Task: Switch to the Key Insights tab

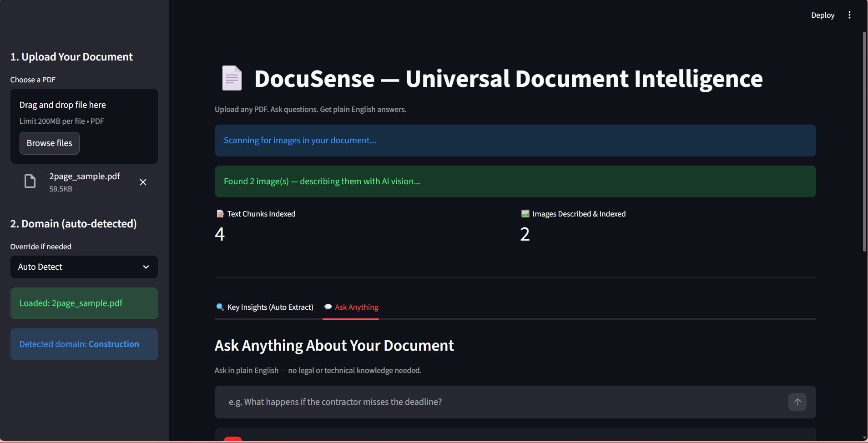Action: pos(270,307)
